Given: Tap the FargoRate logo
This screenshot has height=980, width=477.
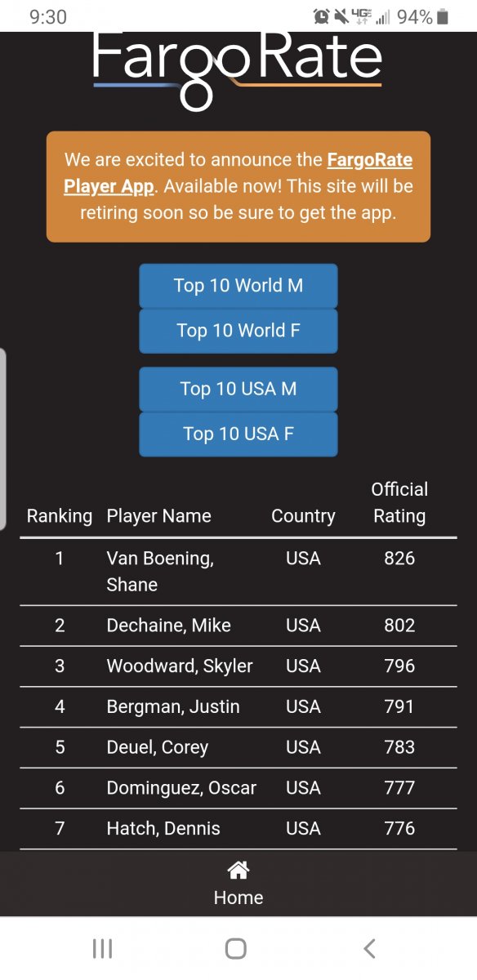Looking at the screenshot, I should [x=237, y=71].
